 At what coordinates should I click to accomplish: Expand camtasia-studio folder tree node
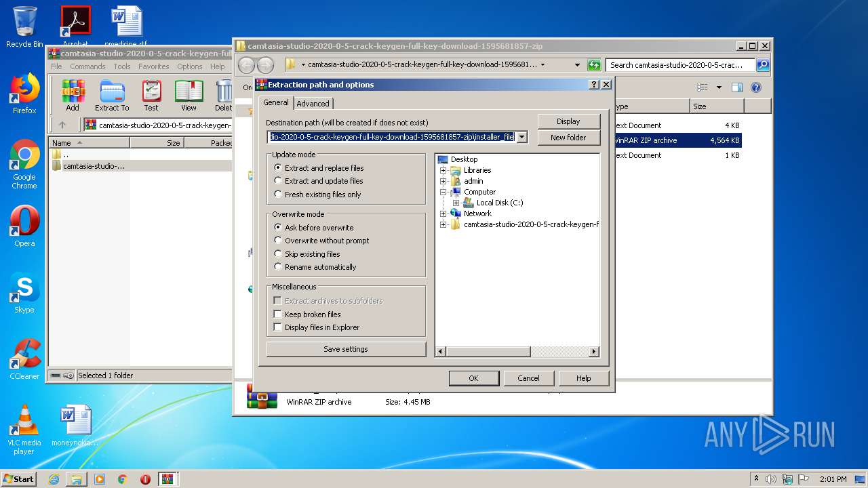point(443,224)
